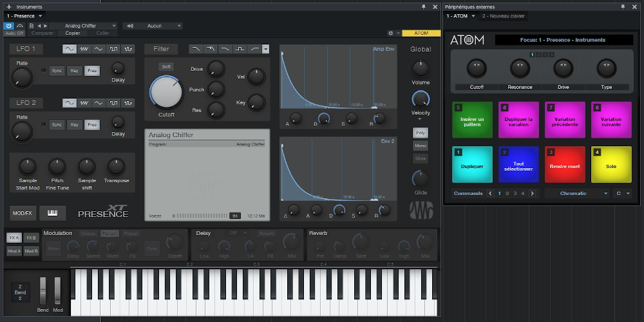Toggle the LFO 2 header button

pos(26,102)
